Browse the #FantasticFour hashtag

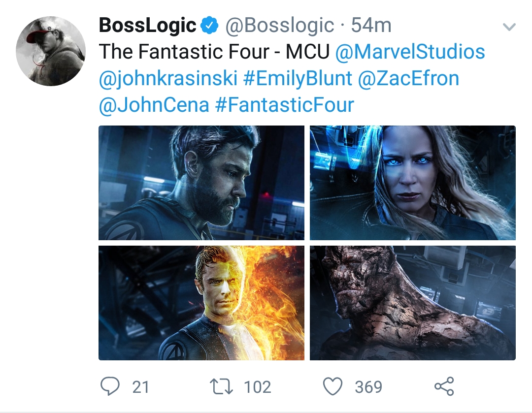[x=285, y=105]
